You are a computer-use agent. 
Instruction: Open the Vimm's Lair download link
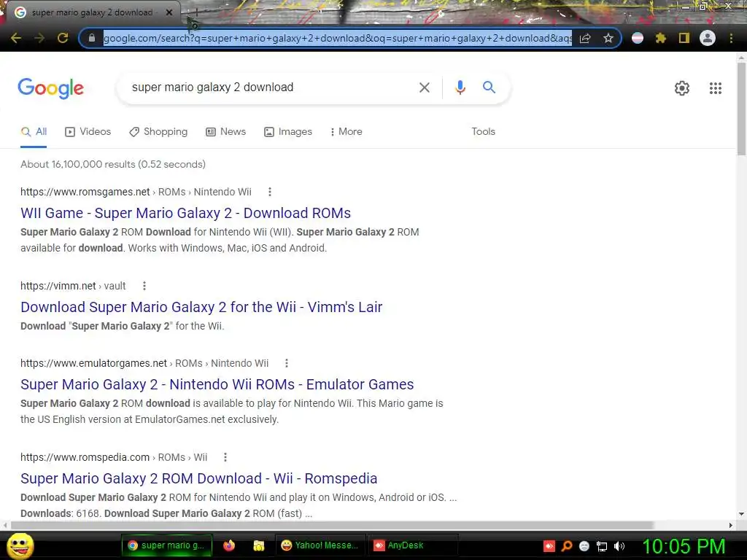click(x=201, y=308)
